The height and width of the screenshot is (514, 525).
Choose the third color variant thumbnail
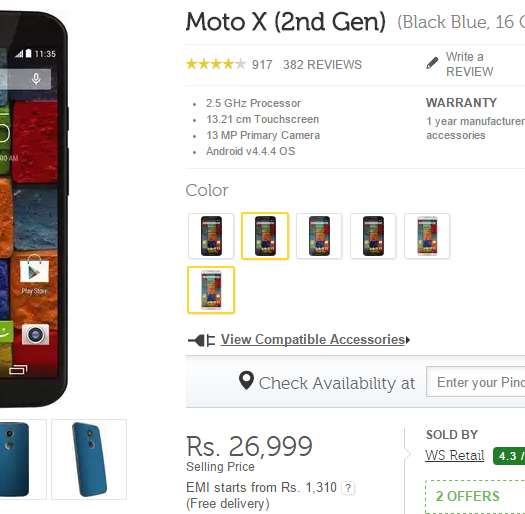(x=319, y=236)
